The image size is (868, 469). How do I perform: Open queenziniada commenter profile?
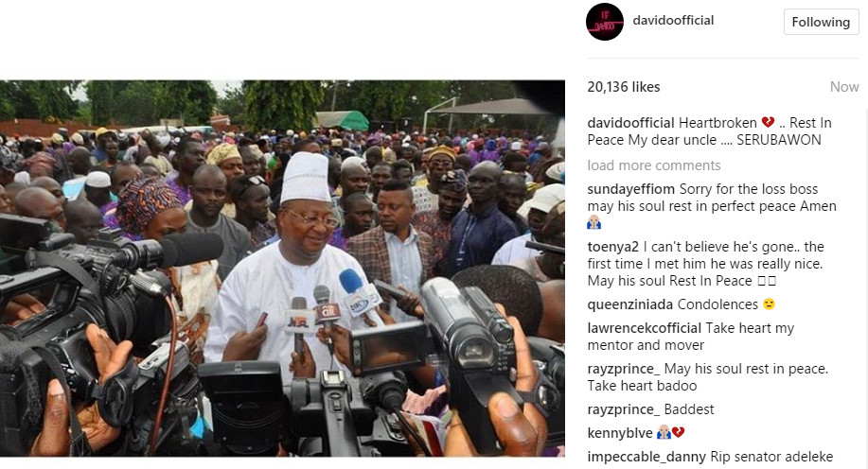tap(630, 304)
